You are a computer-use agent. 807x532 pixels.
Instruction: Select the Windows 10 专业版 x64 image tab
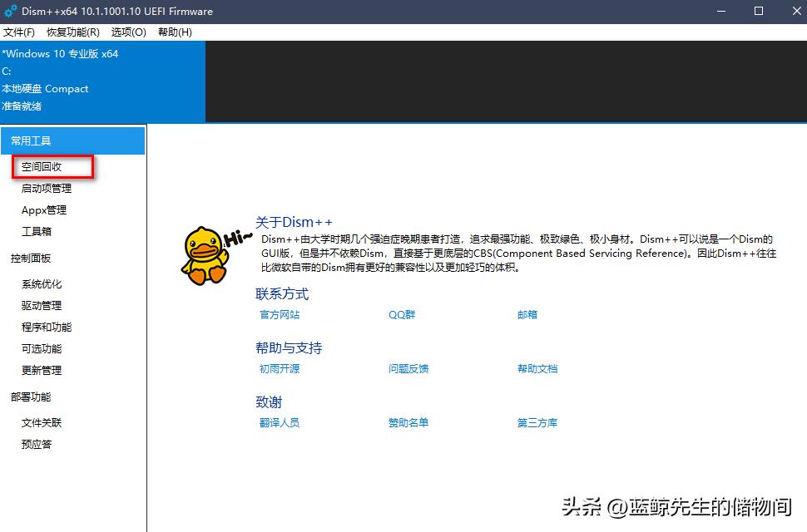(62, 53)
